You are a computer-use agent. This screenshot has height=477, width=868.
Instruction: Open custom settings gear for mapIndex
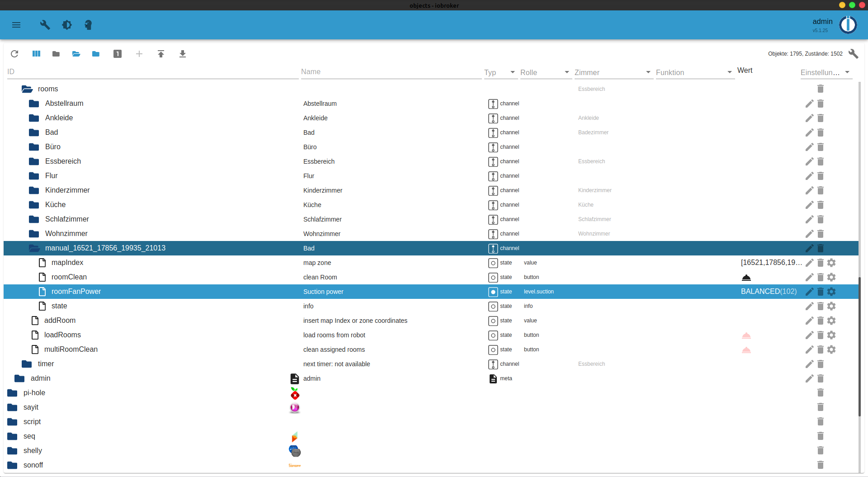tap(831, 263)
